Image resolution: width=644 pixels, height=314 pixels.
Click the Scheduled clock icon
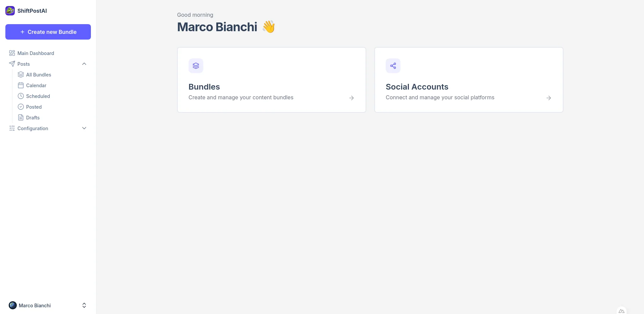(x=20, y=96)
